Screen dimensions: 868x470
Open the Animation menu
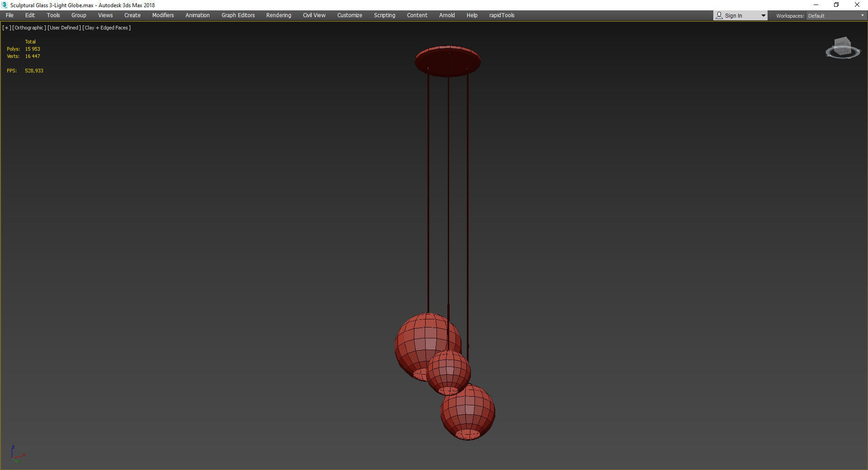point(198,15)
